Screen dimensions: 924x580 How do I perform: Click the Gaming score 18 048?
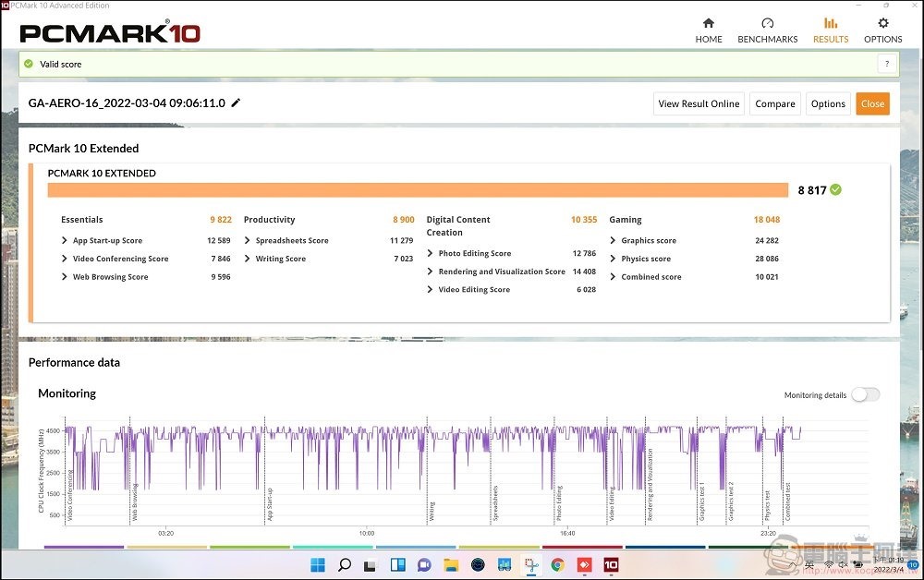click(x=767, y=220)
